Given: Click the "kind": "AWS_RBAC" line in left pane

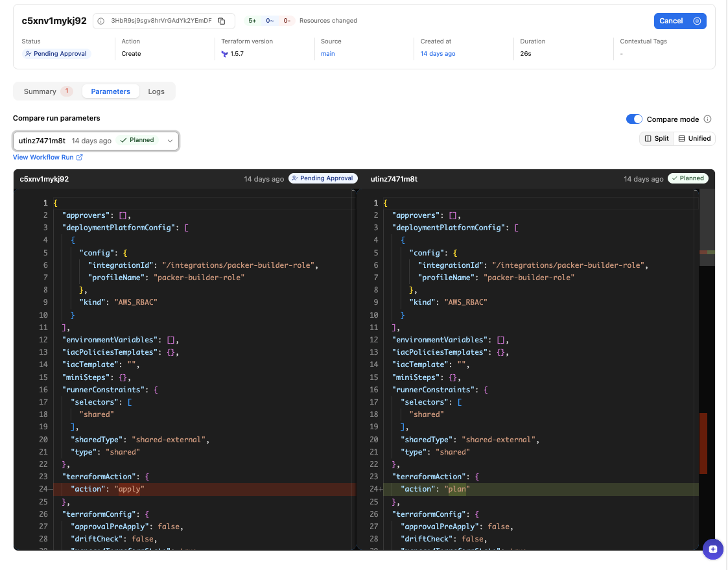Looking at the screenshot, I should [119, 302].
